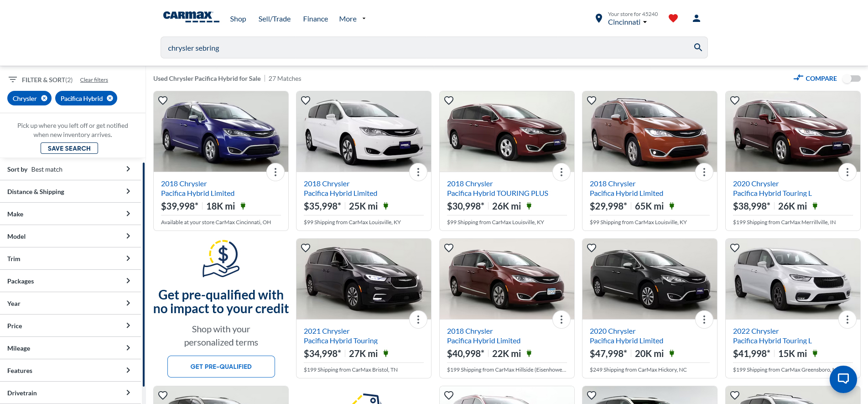Expand the Price filter

tap(69, 326)
